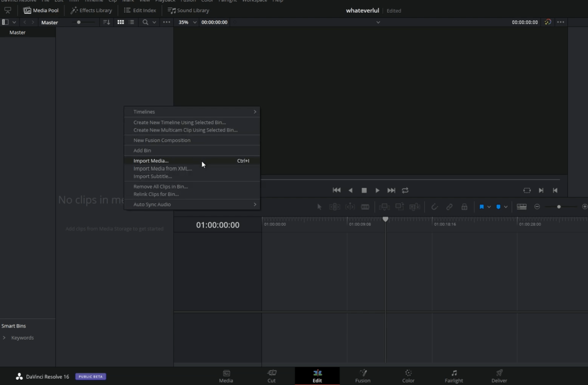This screenshot has height=385, width=588.
Task: Click the timeline playhead handle
Action: [385, 219]
